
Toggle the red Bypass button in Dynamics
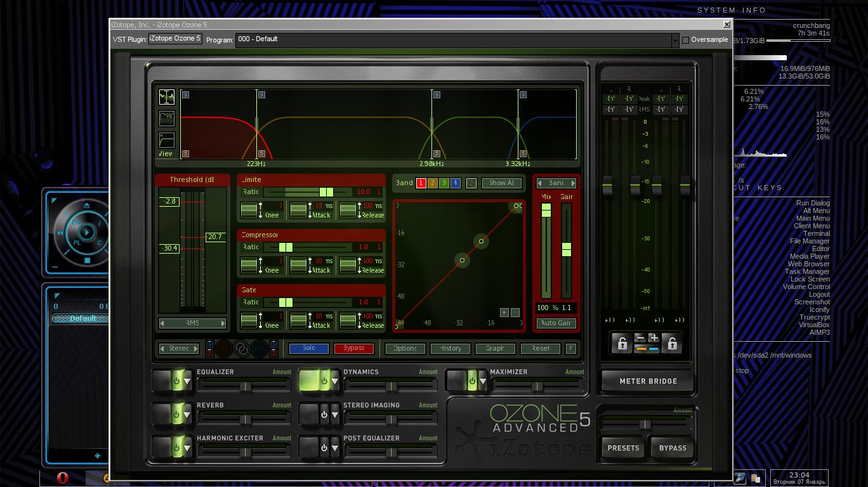(353, 348)
